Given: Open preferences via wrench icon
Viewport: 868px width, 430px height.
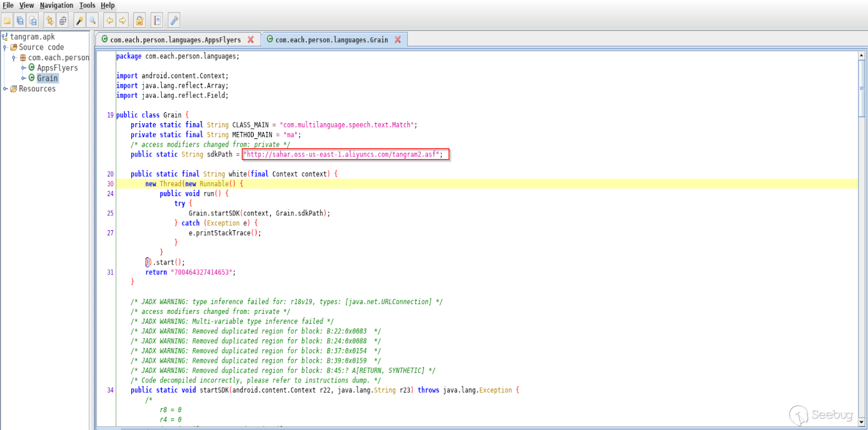Looking at the screenshot, I should click(x=174, y=21).
